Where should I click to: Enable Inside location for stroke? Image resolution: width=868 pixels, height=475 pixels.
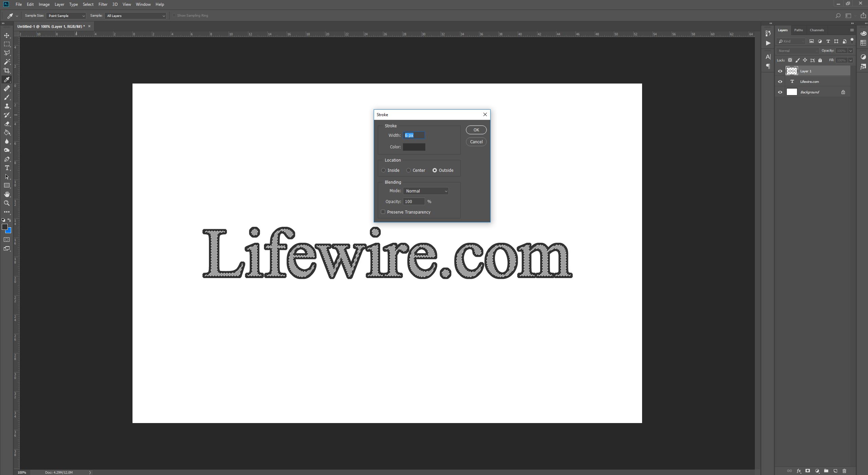pyautogui.click(x=383, y=170)
